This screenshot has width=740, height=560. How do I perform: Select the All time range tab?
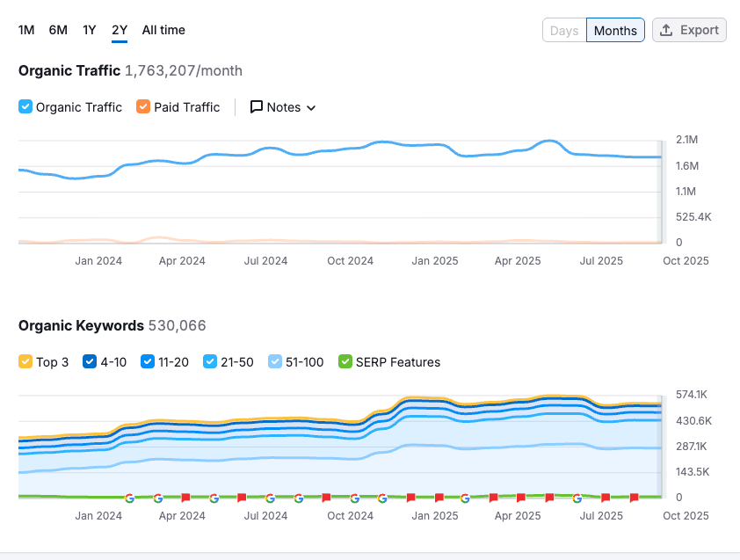click(x=163, y=30)
